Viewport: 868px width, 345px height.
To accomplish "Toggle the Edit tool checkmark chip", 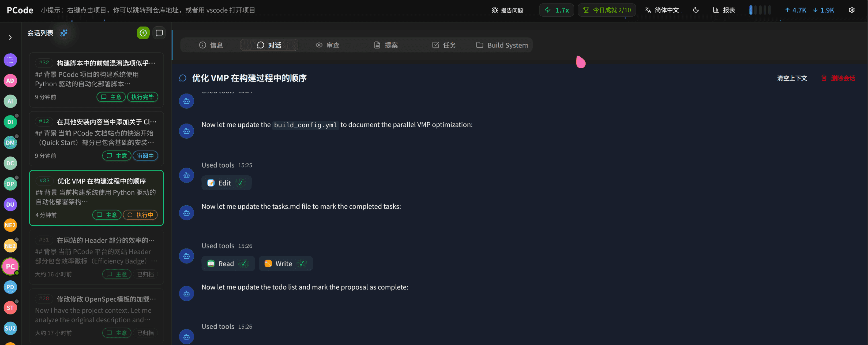I will pos(226,183).
